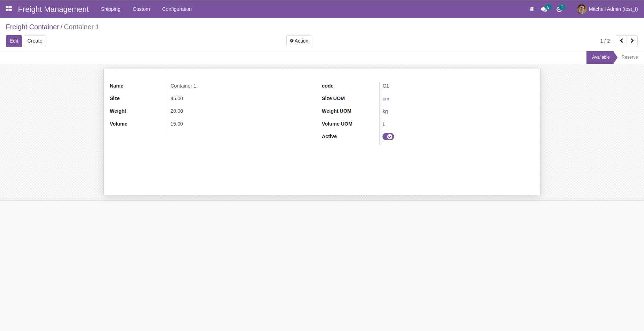Open the L volume unit link
The image size is (644, 331).
[384, 124]
